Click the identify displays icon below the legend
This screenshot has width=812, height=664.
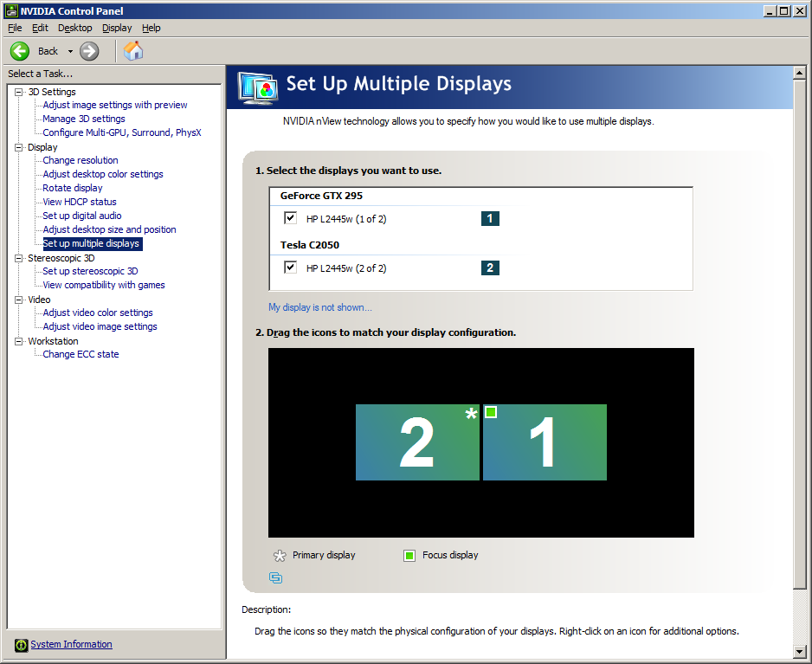pos(275,577)
